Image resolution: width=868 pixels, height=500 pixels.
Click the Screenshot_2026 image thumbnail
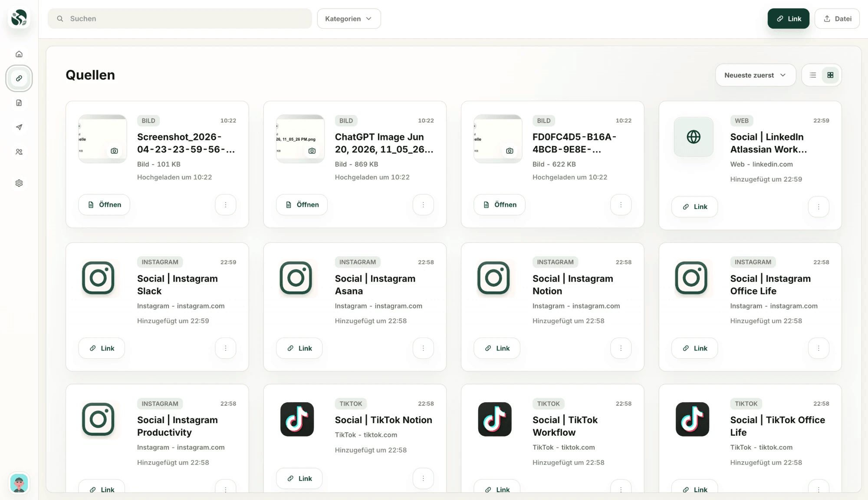102,139
